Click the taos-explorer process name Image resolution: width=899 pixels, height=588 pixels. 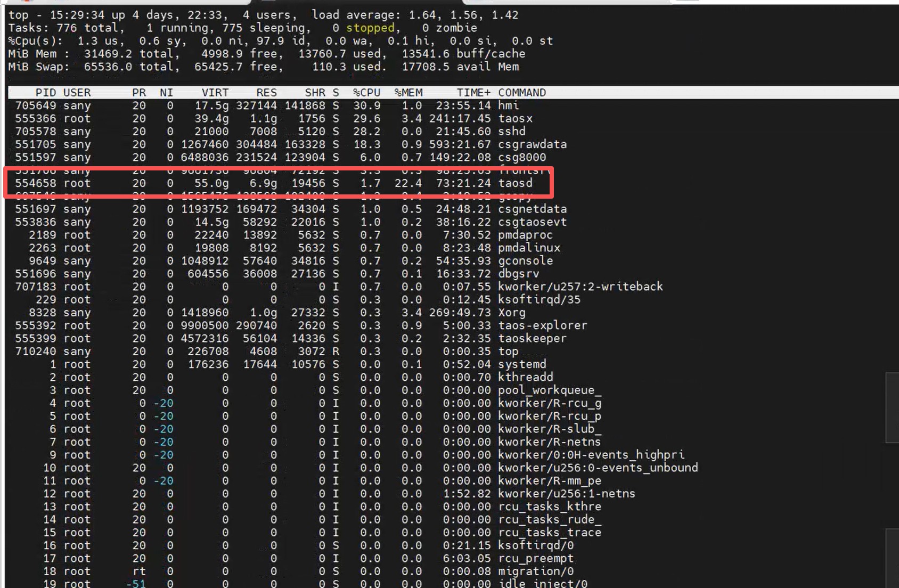coord(542,325)
